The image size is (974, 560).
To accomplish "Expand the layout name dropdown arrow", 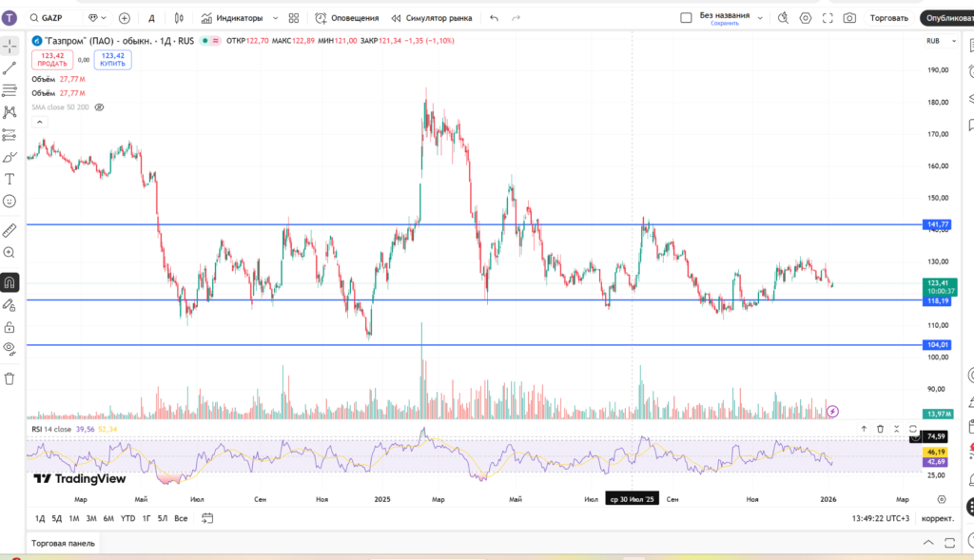I will click(760, 18).
